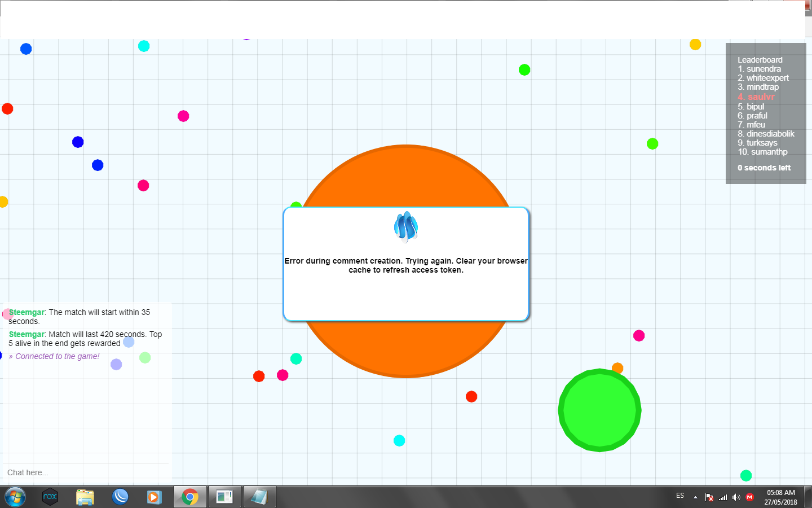Select leaderboard entry '5. bipul'
This screenshot has width=812, height=508.
(751, 107)
